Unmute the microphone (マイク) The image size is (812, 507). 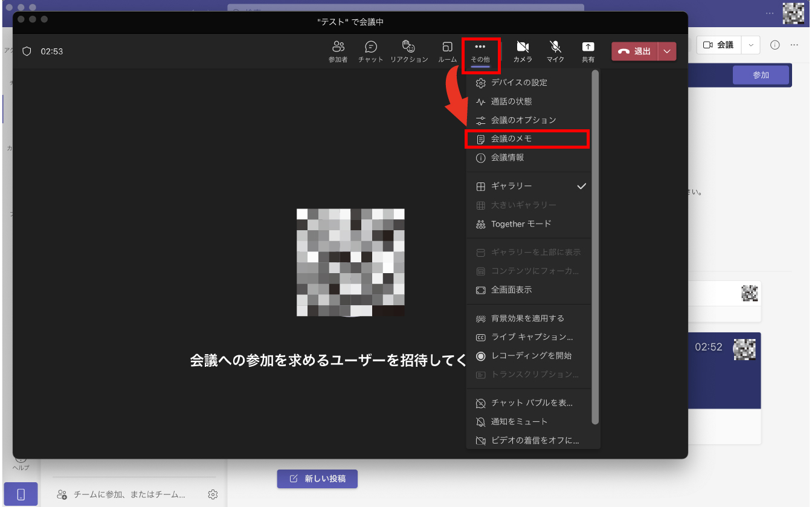pyautogui.click(x=555, y=51)
